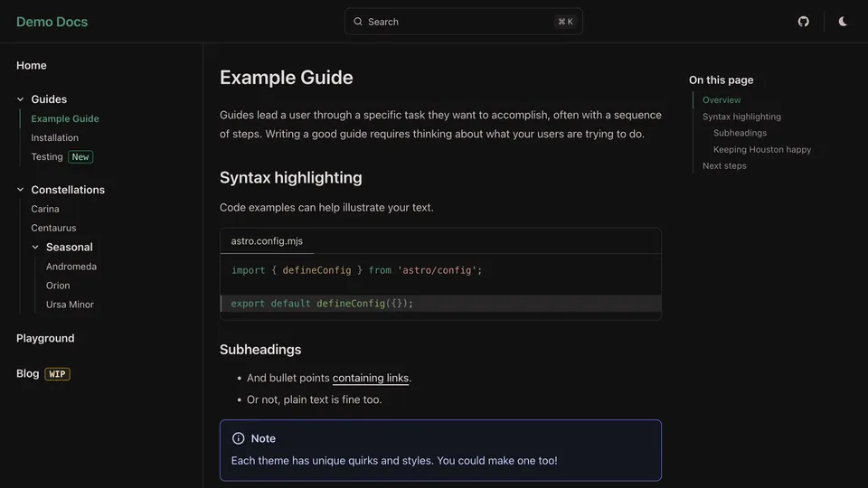The width and height of the screenshot is (868, 488).
Task: Click the Search input box
Action: pyautogui.click(x=463, y=22)
